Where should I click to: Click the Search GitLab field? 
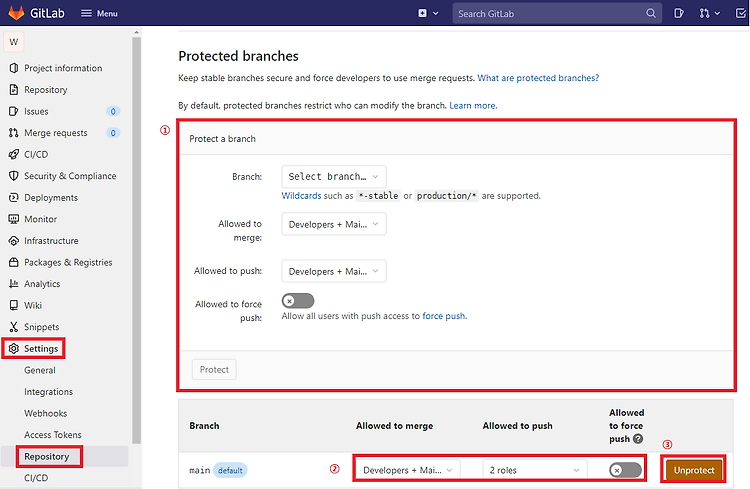pos(557,13)
